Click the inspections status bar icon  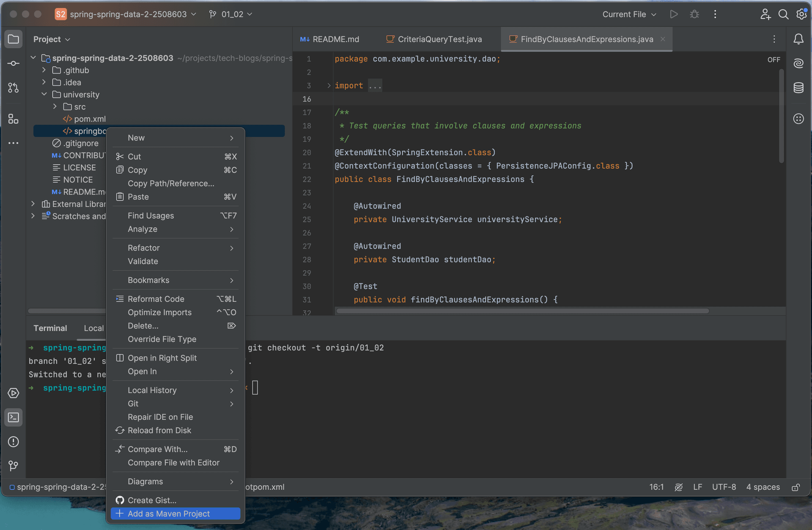679,487
